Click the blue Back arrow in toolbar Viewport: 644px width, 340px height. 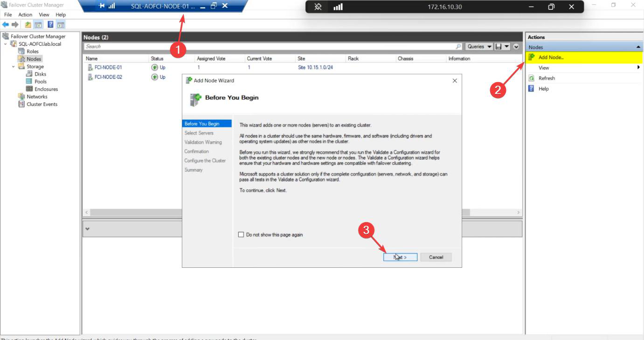(x=6, y=25)
